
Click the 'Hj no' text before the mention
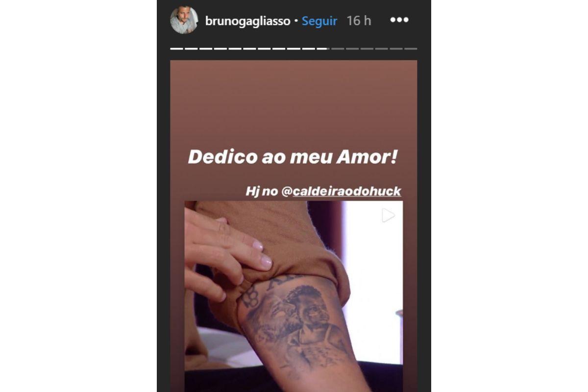pos(262,192)
